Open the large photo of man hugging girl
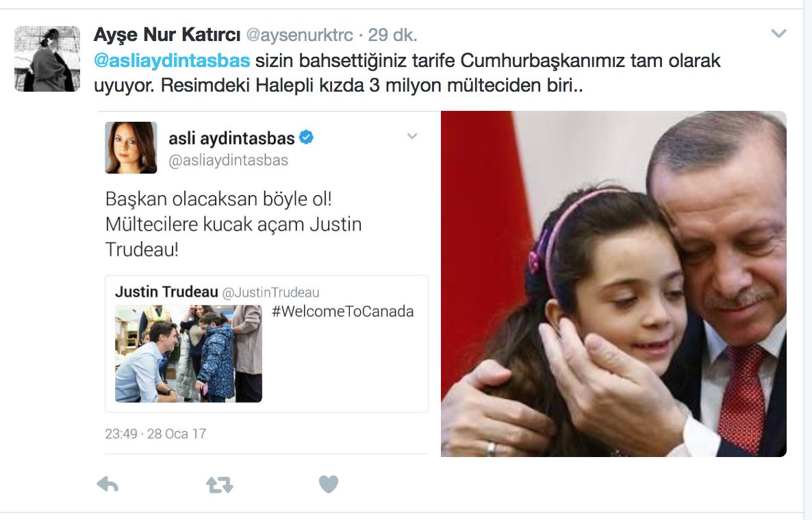 pos(613,284)
